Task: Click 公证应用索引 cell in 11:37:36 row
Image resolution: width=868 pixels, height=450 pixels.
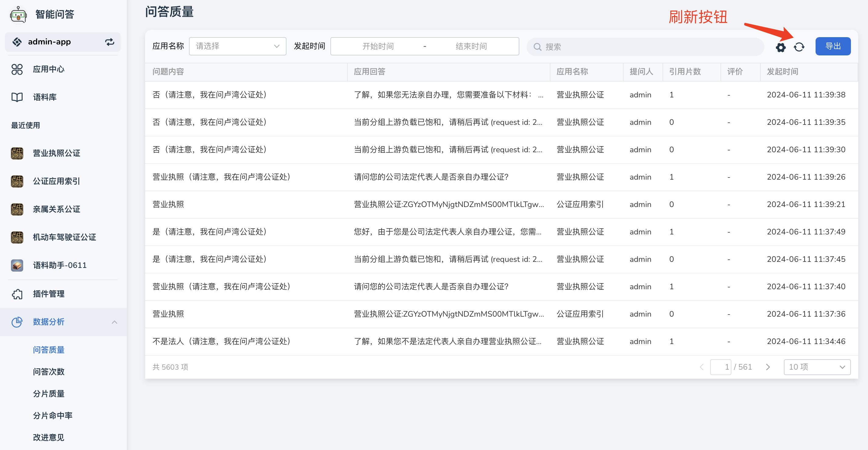Action: pos(580,314)
